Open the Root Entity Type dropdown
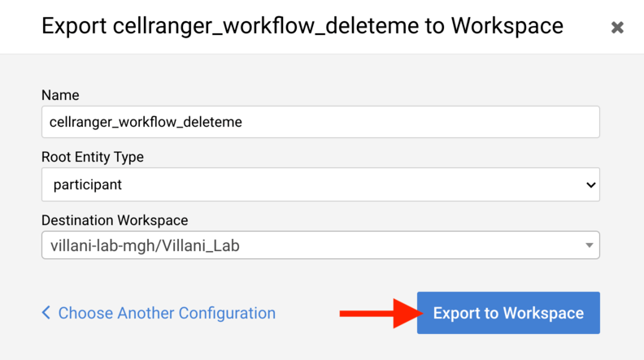Viewport: 644px width, 360px height. click(x=320, y=184)
